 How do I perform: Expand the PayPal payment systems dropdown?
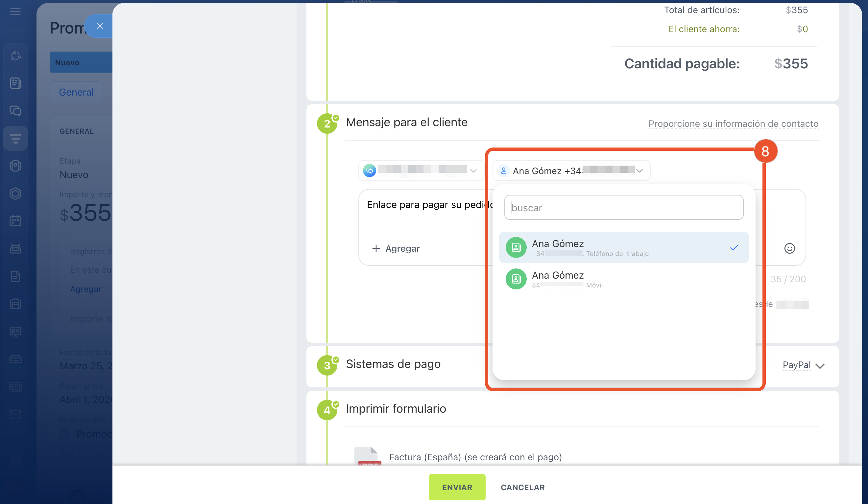(x=803, y=365)
